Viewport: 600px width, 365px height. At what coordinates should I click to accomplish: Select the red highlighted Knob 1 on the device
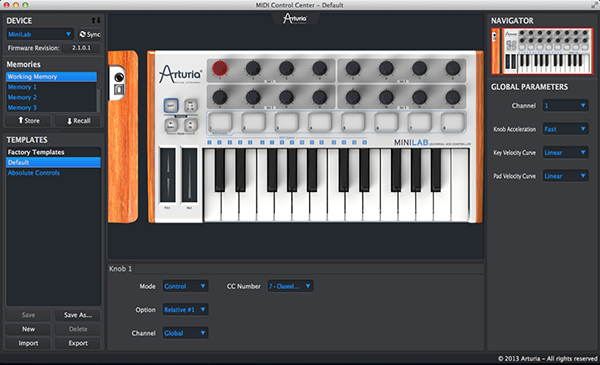pyautogui.click(x=220, y=68)
